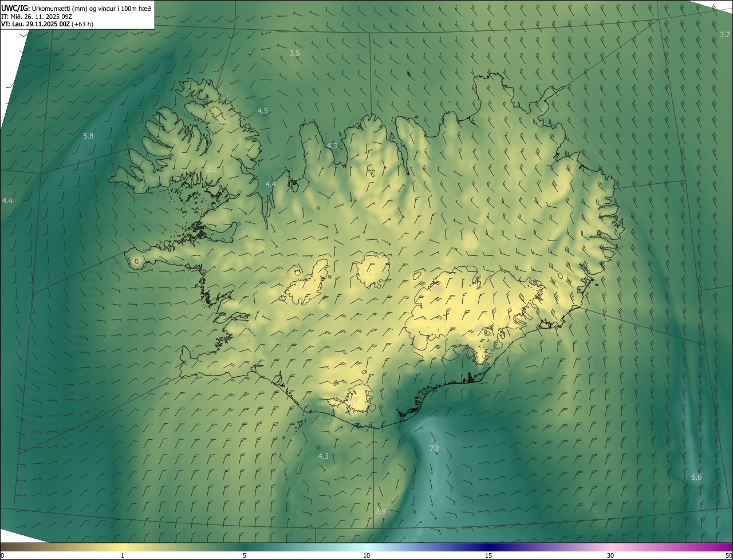Click the color bar tick label 50
The width and height of the screenshot is (733, 560).
[728, 555]
